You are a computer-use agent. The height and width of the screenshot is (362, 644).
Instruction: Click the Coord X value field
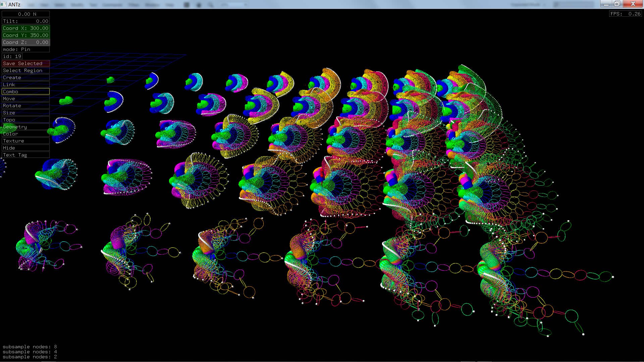(x=25, y=28)
